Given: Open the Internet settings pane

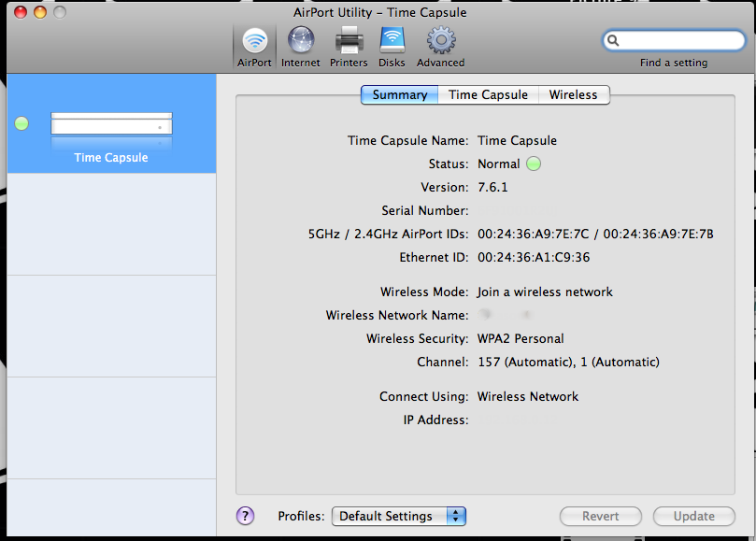Looking at the screenshot, I should point(300,48).
